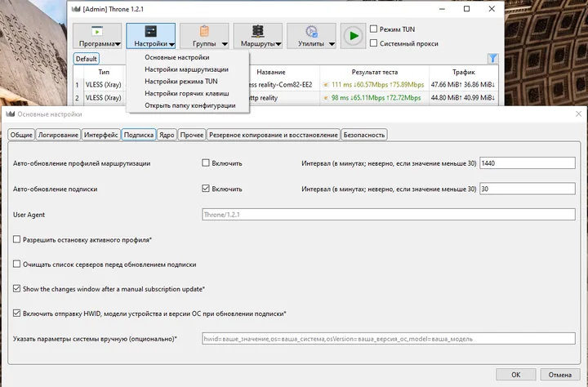Open the Утилиты toolbar menu
Screen dimensions: 588x387
click(311, 36)
